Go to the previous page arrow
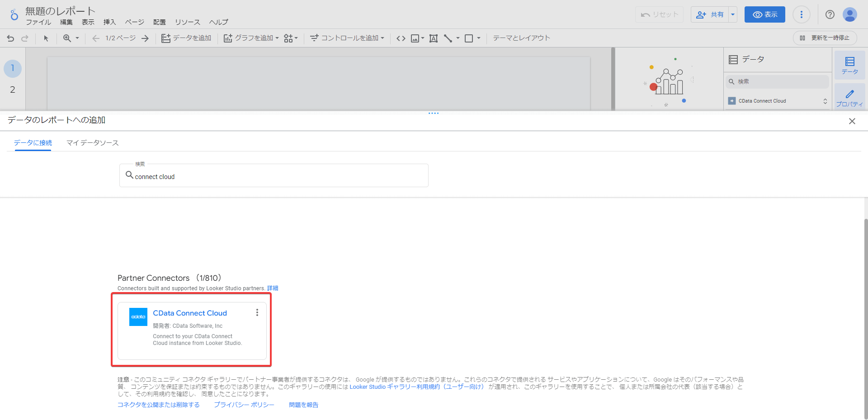The image size is (868, 420). (x=95, y=38)
